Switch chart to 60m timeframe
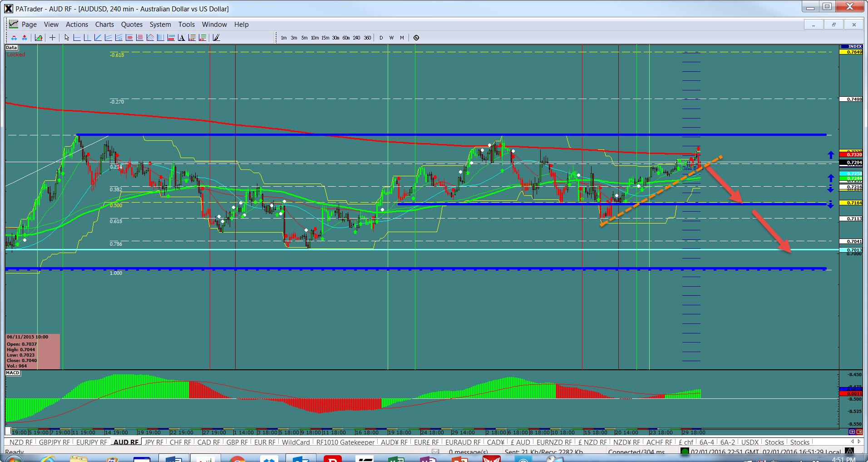868x462 pixels. [346, 38]
